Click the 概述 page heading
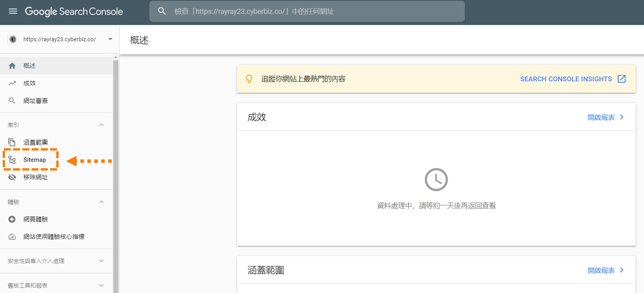 tap(139, 40)
